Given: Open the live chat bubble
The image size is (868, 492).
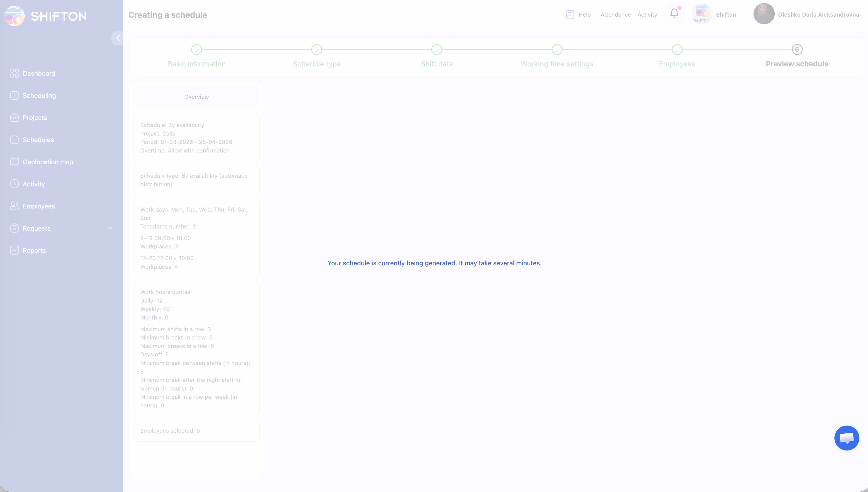Looking at the screenshot, I should pos(846,438).
